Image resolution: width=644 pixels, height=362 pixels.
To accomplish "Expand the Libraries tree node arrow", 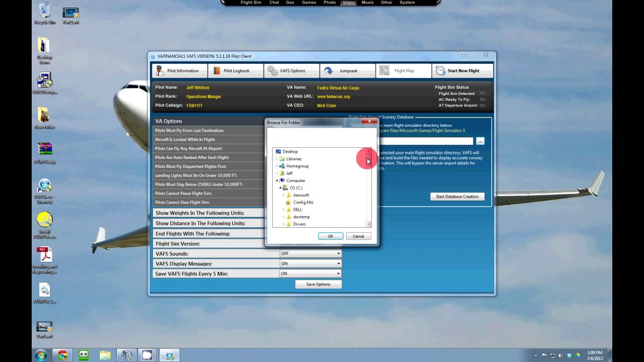I will tap(277, 159).
